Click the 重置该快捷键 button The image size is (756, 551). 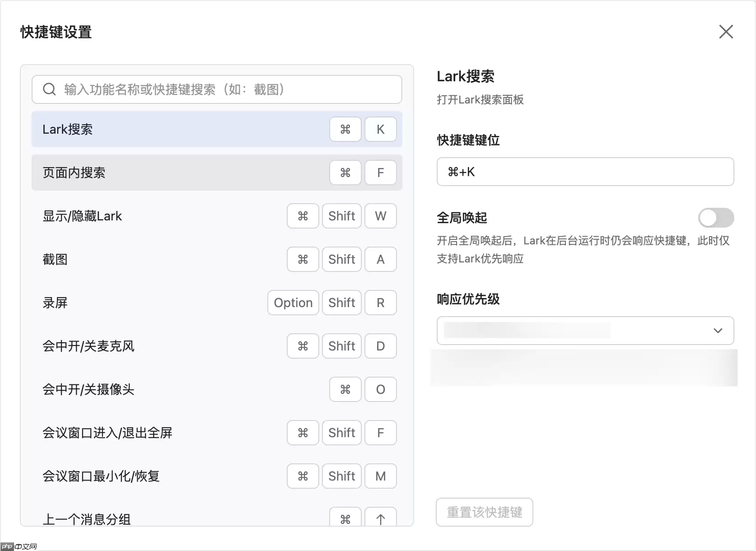(484, 512)
